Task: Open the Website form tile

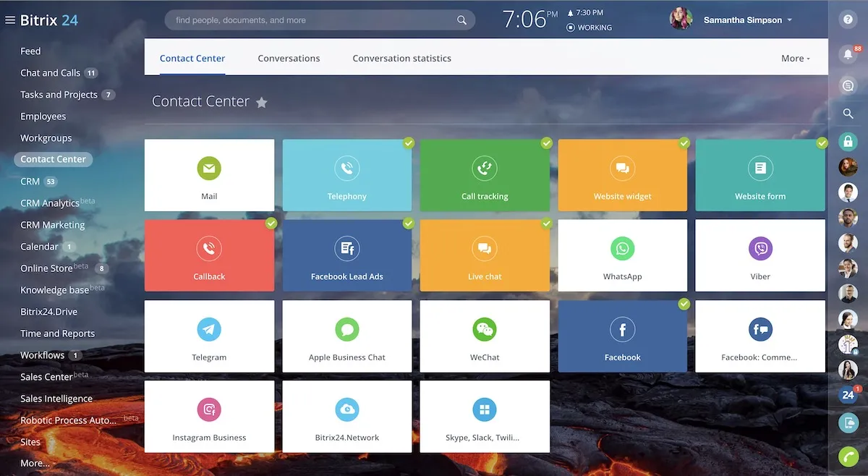Action: click(760, 175)
